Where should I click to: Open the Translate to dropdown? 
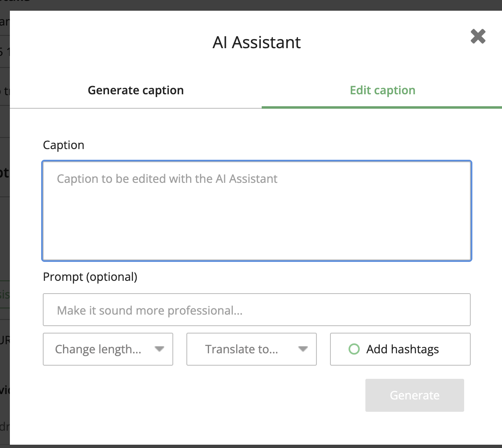243,349
